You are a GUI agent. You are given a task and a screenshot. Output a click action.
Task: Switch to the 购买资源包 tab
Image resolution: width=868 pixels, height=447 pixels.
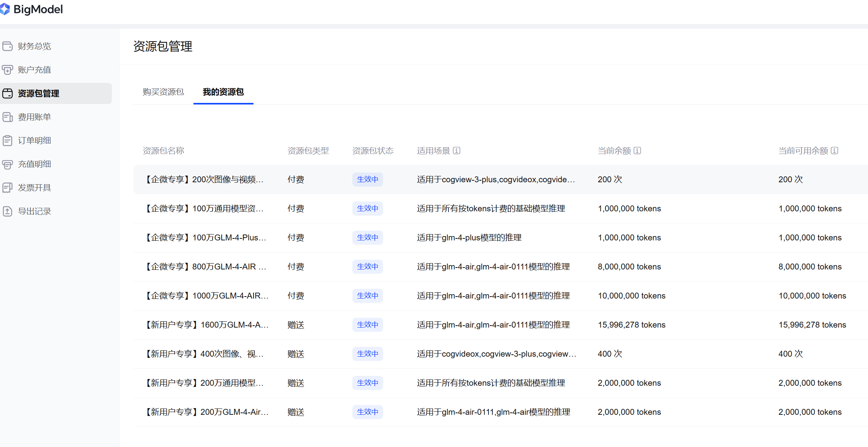click(x=163, y=92)
